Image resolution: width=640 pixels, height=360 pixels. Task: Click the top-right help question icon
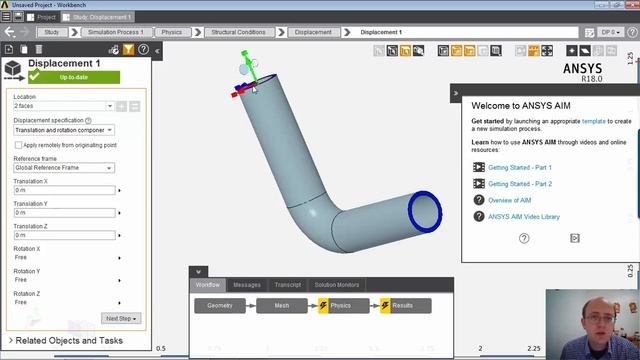(632, 32)
